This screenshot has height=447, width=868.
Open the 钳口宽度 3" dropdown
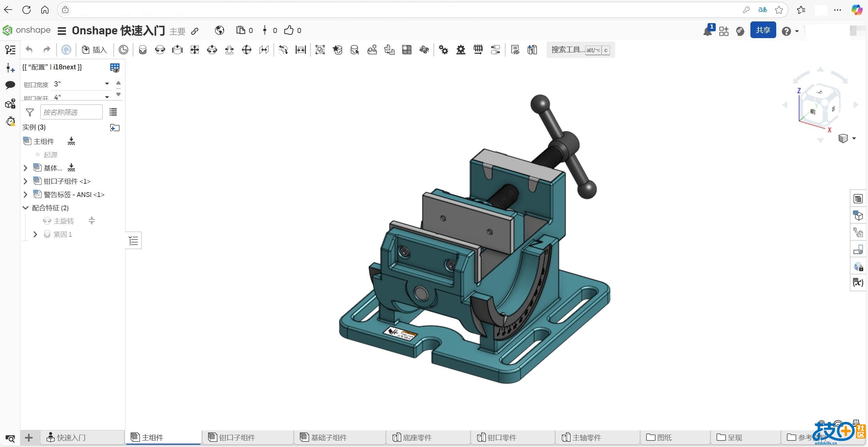(82, 84)
